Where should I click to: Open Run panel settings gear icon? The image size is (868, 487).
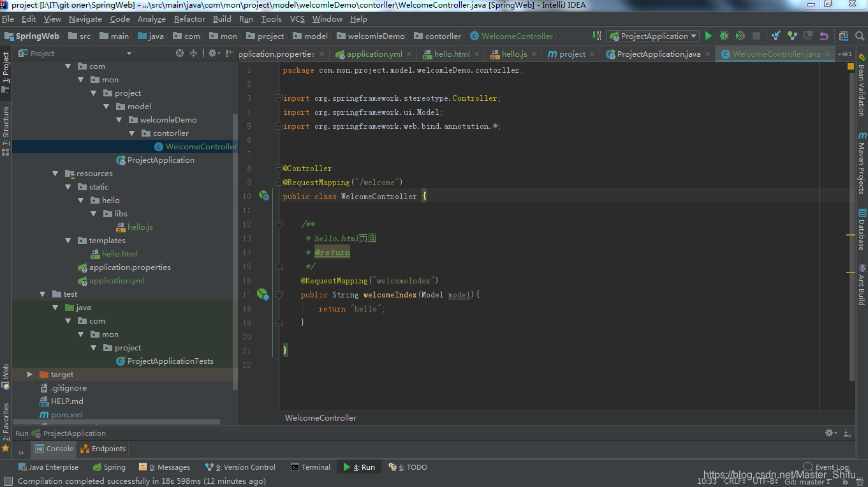click(x=830, y=433)
